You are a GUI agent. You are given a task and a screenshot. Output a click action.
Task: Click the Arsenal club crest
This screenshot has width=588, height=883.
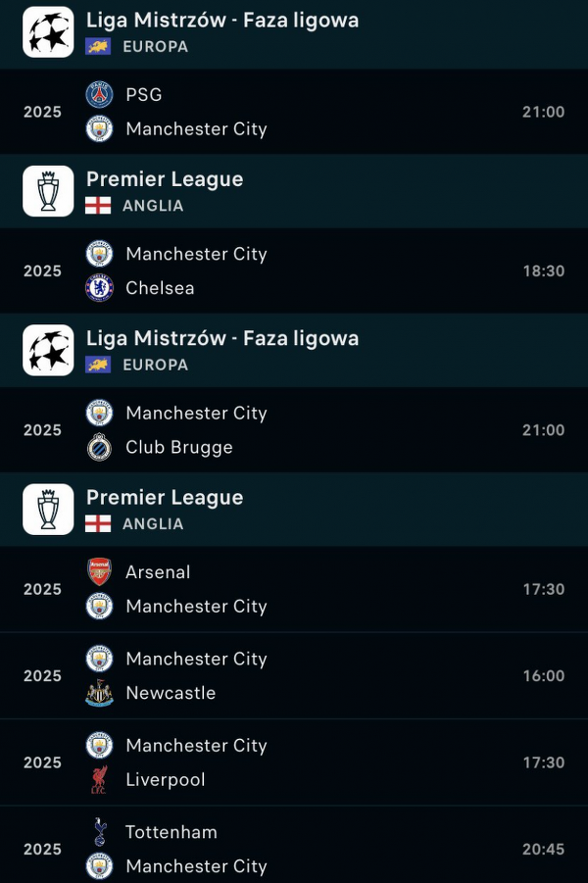pyautogui.click(x=100, y=572)
